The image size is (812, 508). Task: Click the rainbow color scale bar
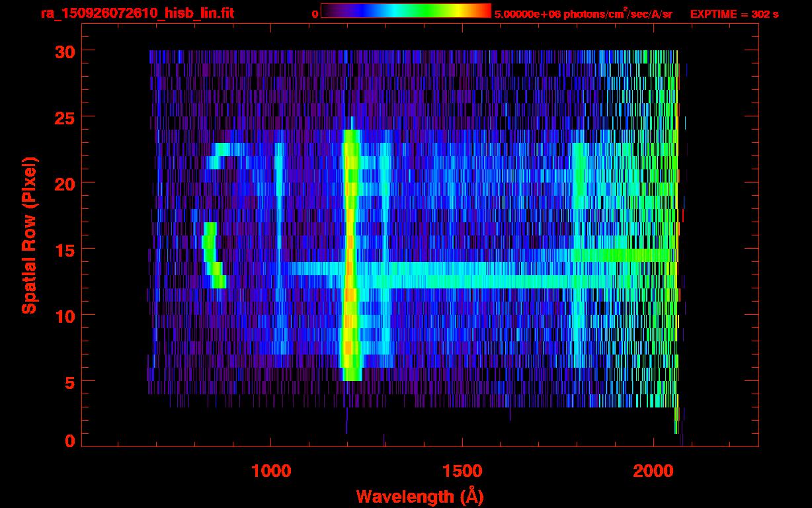[x=406, y=11]
